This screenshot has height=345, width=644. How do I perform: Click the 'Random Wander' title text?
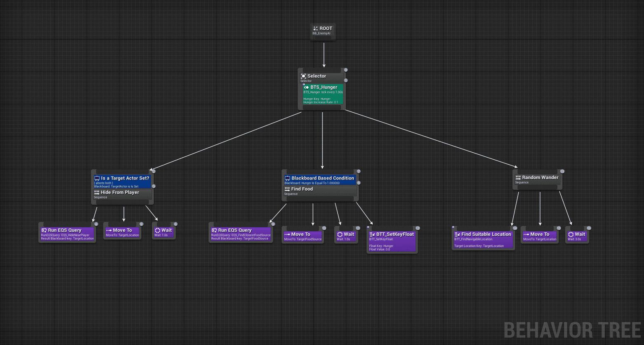tap(540, 177)
